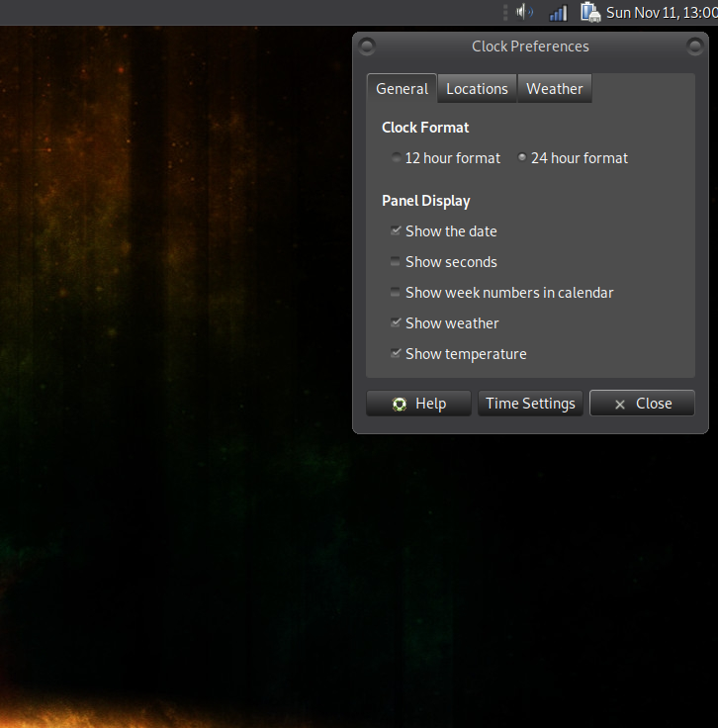Click the Clock Format heading

pyautogui.click(x=425, y=128)
